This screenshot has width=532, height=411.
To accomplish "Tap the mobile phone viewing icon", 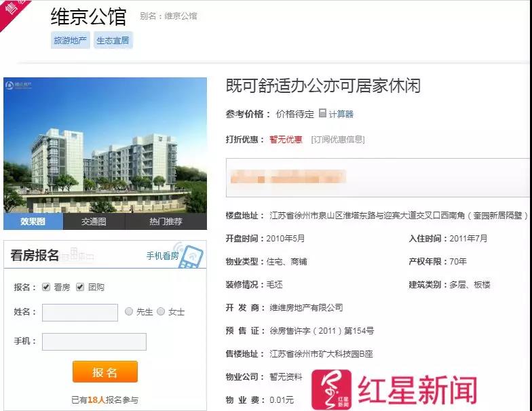I will [x=190, y=256].
